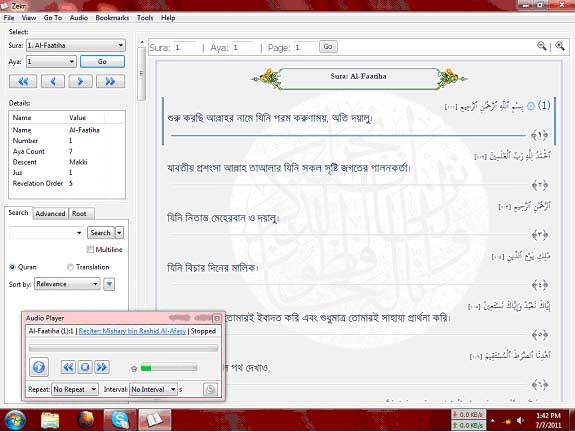Select Quran search radio button
Screen dimensions: 575x432
[x=12, y=267]
